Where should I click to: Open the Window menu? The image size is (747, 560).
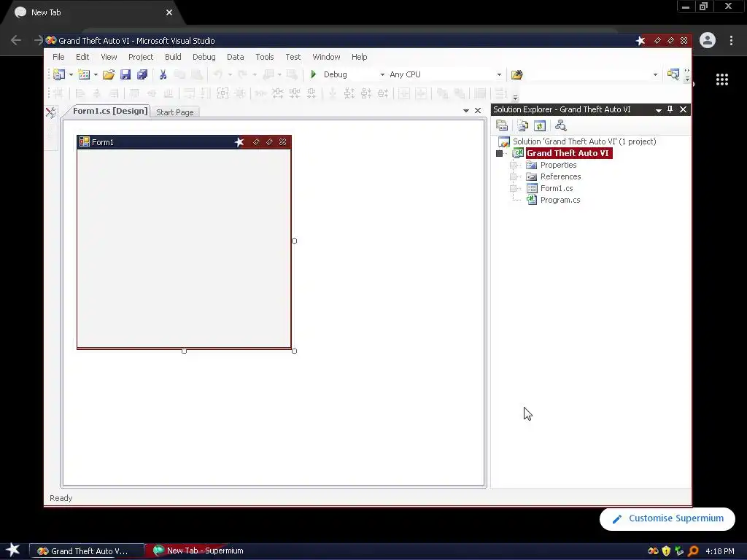(326, 57)
